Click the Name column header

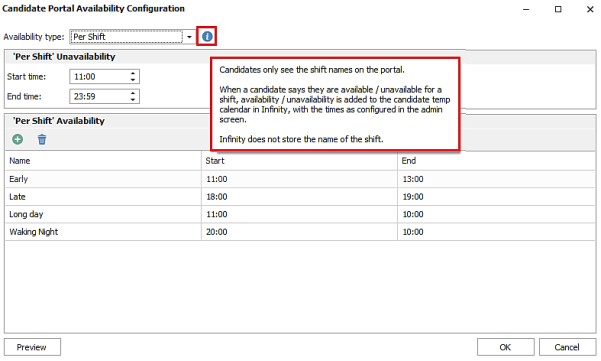click(x=103, y=161)
